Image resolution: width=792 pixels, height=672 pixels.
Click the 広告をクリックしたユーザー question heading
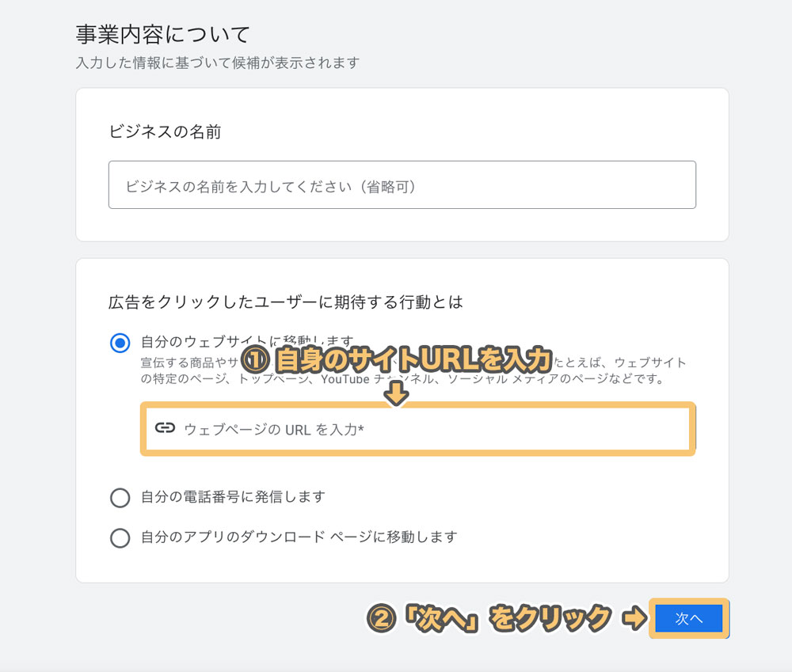click(x=285, y=302)
